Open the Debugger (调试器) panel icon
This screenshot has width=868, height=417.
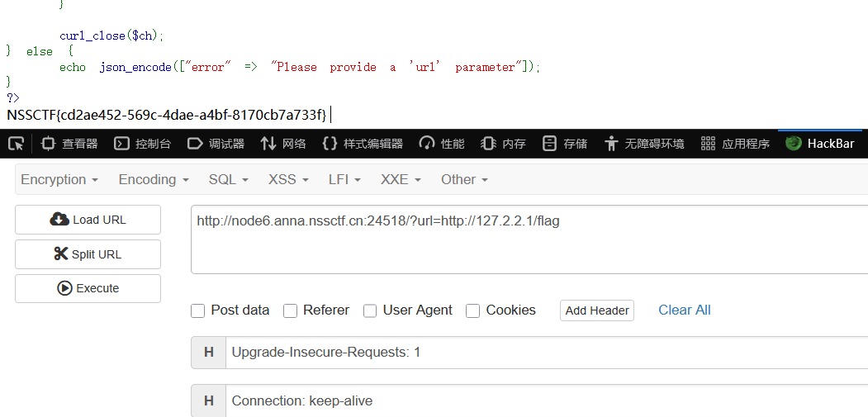click(x=196, y=144)
